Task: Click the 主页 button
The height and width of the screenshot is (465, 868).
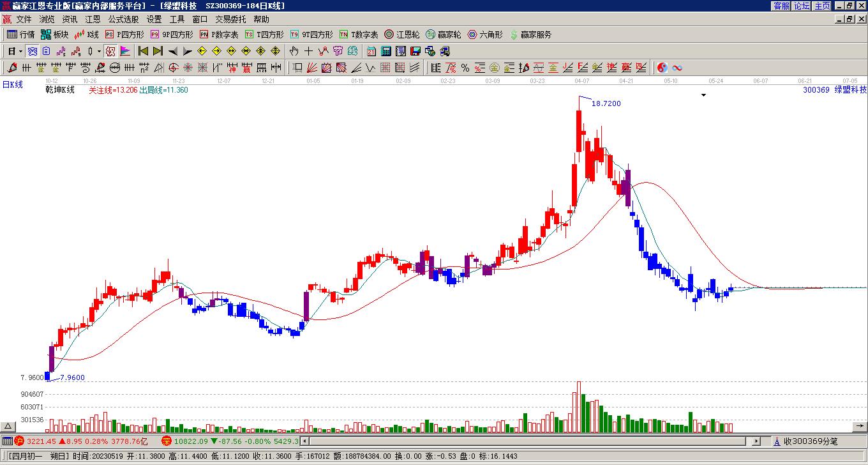Action: tap(822, 6)
